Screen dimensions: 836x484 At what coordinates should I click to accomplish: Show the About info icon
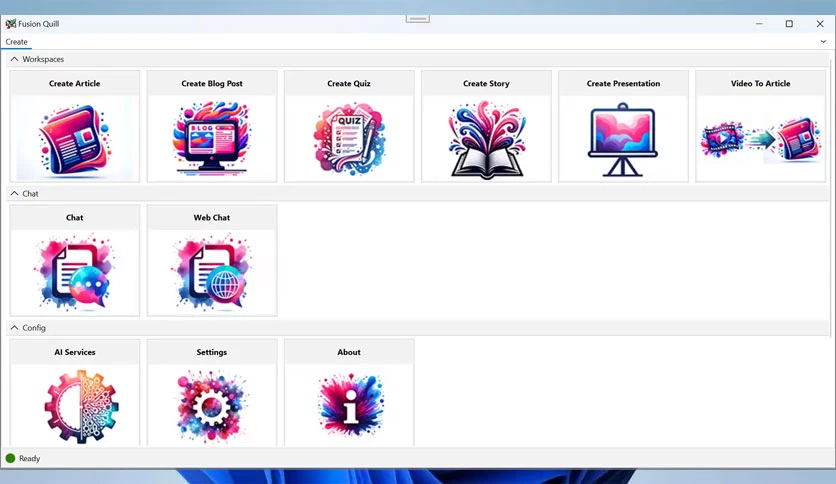(350, 404)
